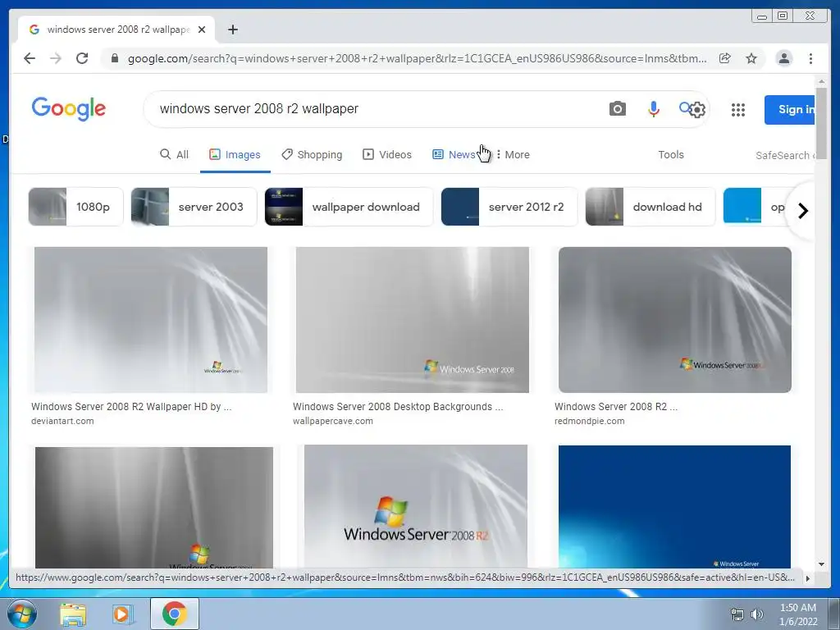Click the Chrome taskbar button

coord(175,614)
